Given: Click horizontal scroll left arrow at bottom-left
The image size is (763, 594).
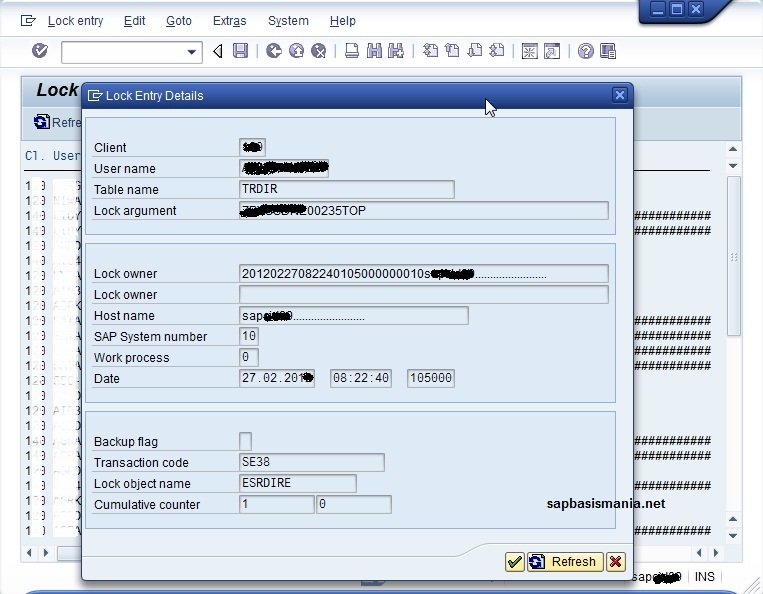Looking at the screenshot, I should pyautogui.click(x=30, y=553).
